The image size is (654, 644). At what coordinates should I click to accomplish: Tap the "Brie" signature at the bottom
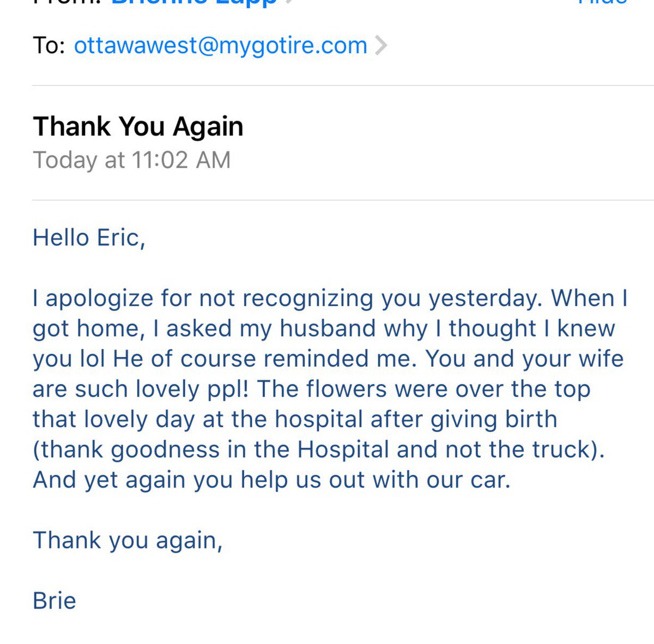pos(55,601)
